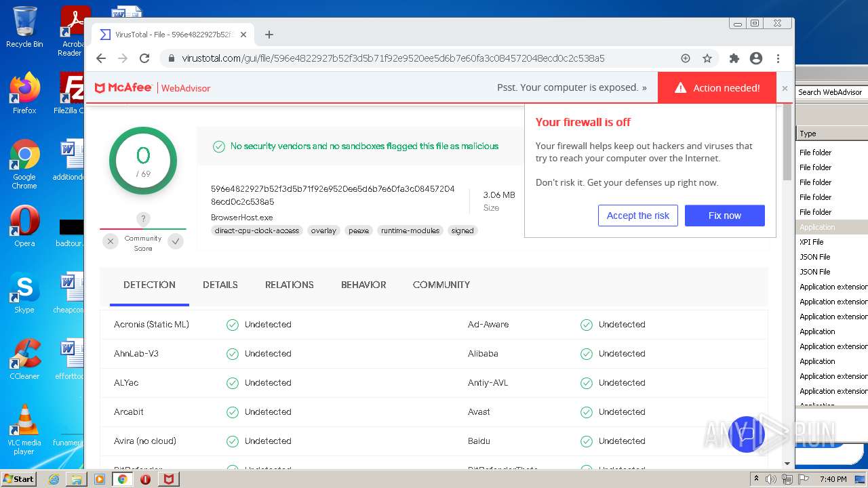868x488 pixels.
Task: Open the COMMUNITY tab
Action: coord(441,285)
